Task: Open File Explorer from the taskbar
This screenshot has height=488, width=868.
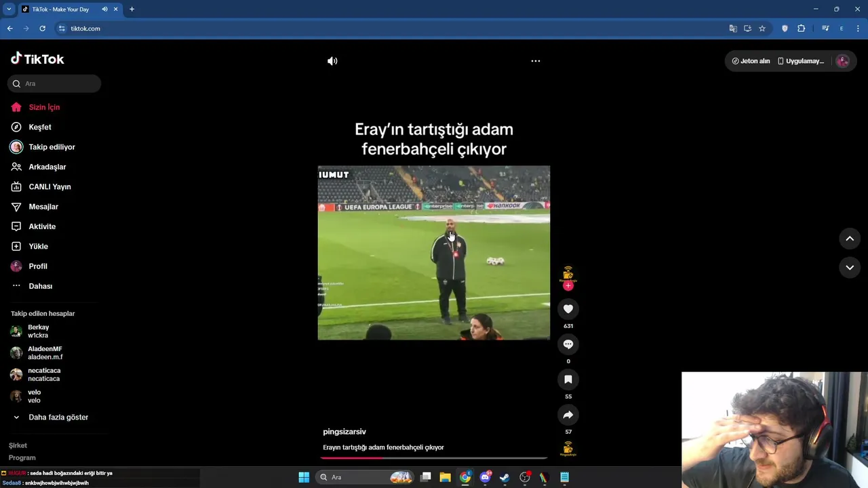Action: (x=446, y=477)
